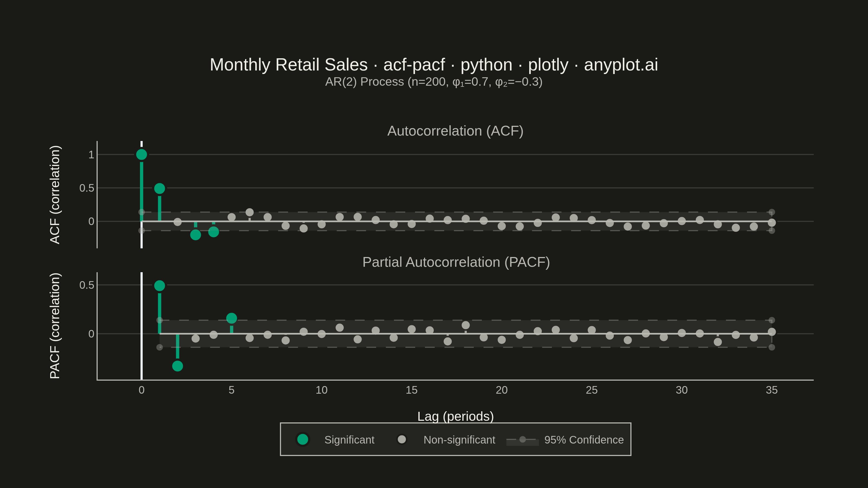The width and height of the screenshot is (868, 488).
Task: Click the PACF lag 18 gray marker
Action: [x=466, y=325]
